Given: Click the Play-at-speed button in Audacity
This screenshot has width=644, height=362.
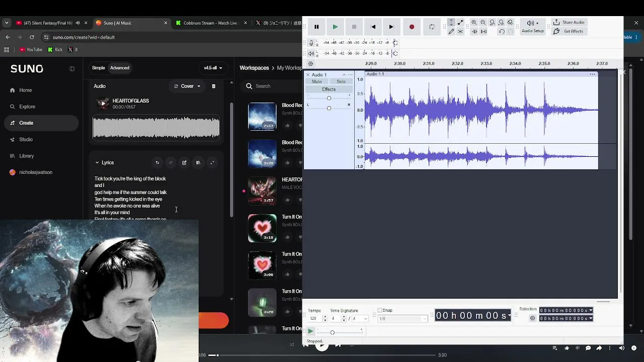Looking at the screenshot, I should click(x=310, y=331).
